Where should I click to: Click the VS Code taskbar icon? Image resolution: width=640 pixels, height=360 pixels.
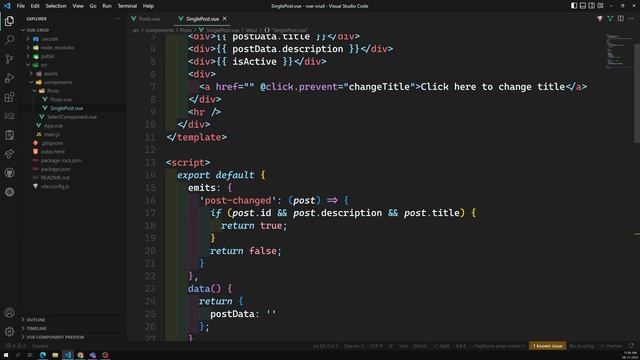68,355
